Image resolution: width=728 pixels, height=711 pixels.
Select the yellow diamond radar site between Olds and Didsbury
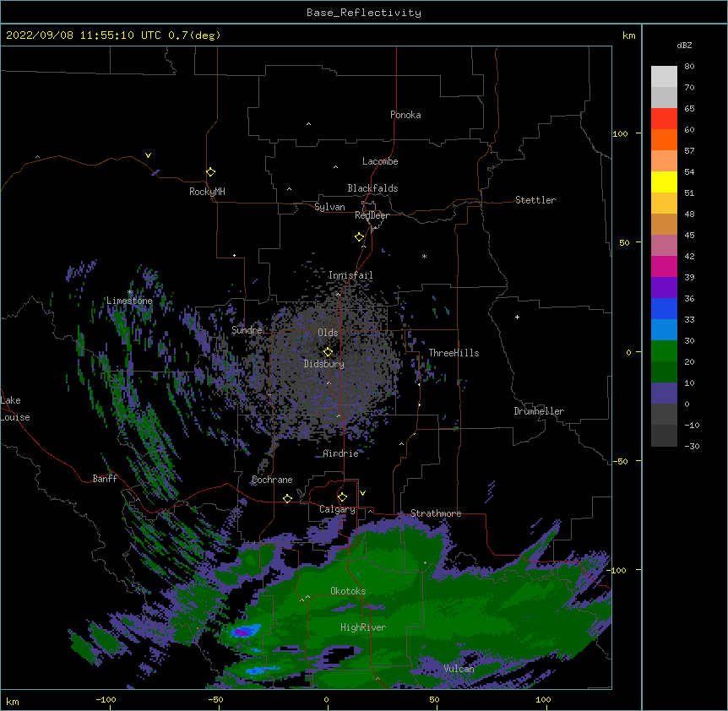tap(328, 351)
